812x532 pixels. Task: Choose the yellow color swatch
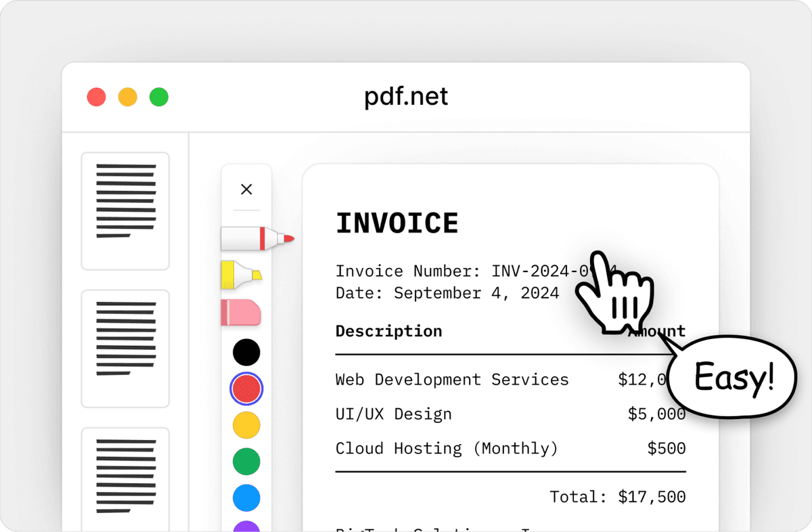point(246,425)
